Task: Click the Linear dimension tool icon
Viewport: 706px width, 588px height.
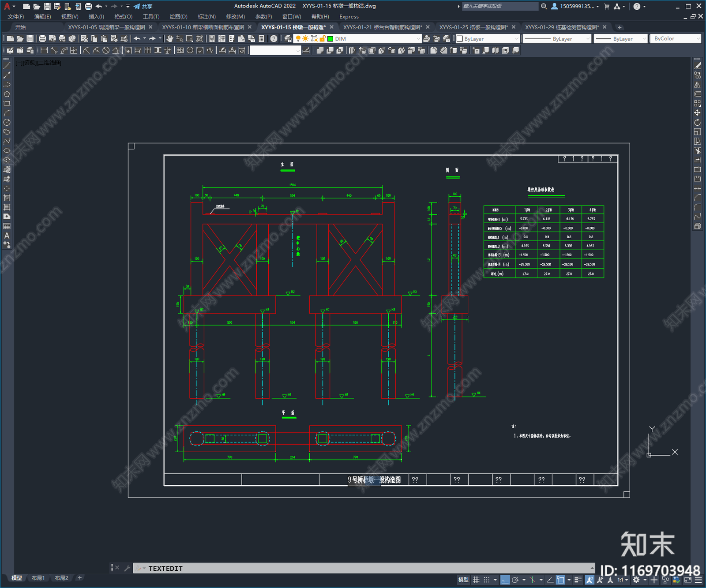Action: tap(44, 50)
